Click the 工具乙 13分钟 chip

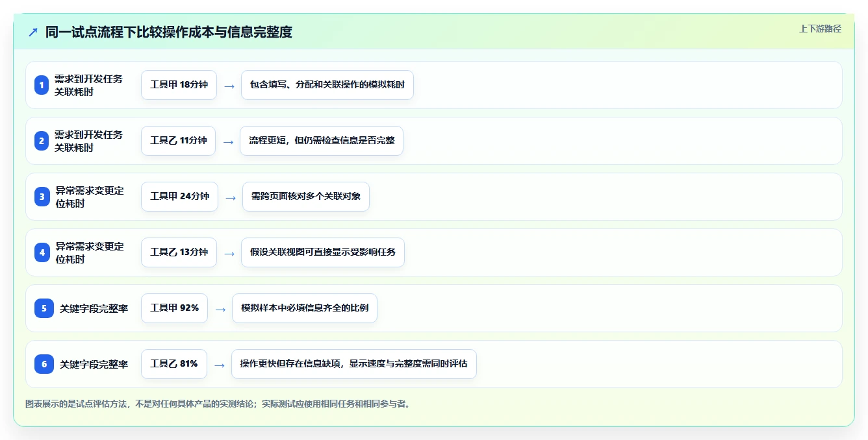pos(179,252)
